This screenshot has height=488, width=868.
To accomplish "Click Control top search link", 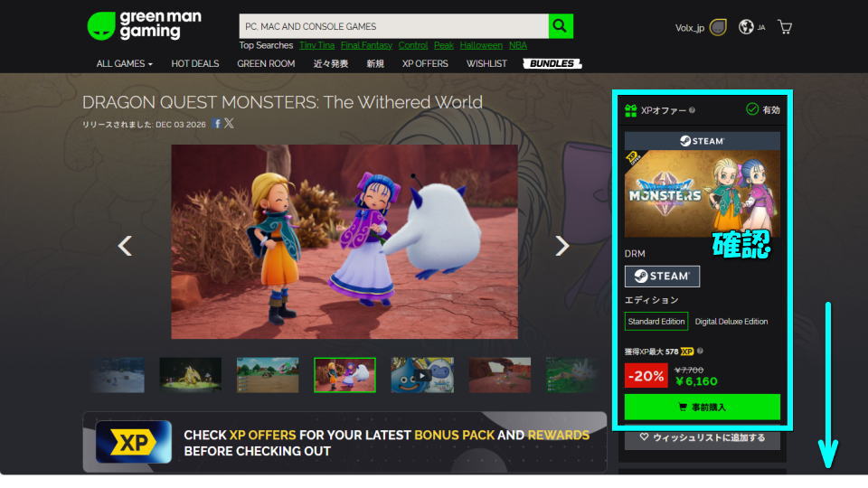I will [x=413, y=45].
